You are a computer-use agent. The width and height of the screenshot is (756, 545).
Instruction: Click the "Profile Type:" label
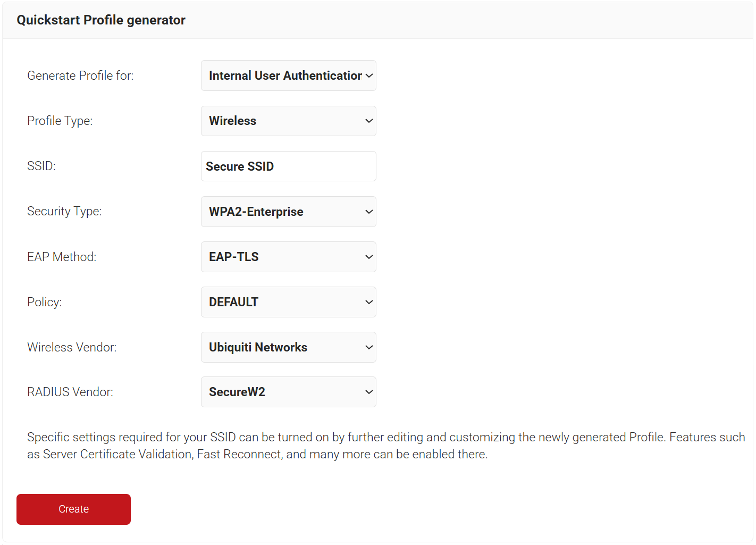60,121
